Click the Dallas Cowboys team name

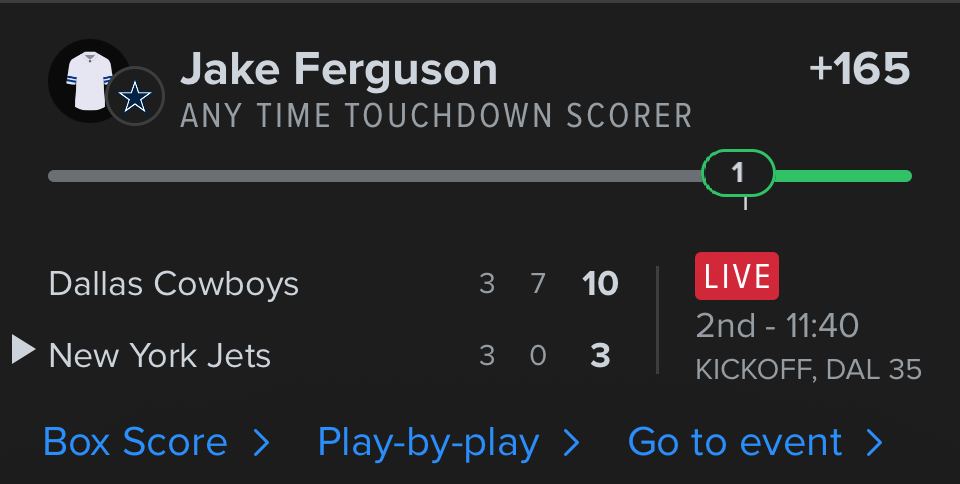[174, 284]
